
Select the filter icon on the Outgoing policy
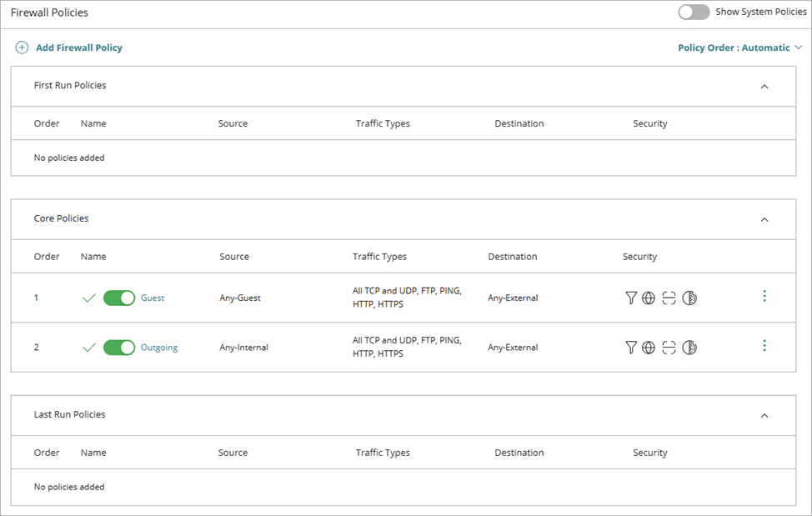[631, 348]
